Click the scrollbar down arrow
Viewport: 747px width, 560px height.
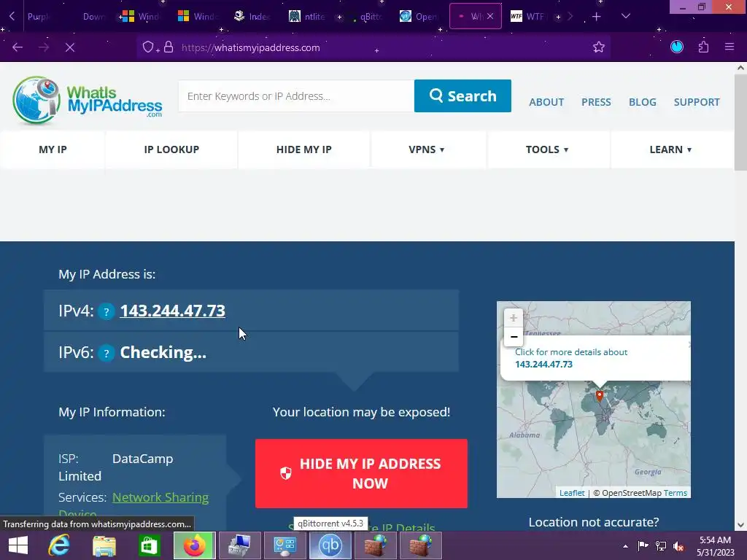(x=740, y=525)
